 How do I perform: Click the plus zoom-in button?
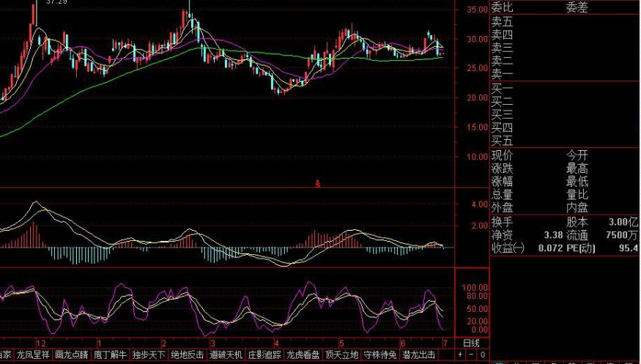pos(460,354)
